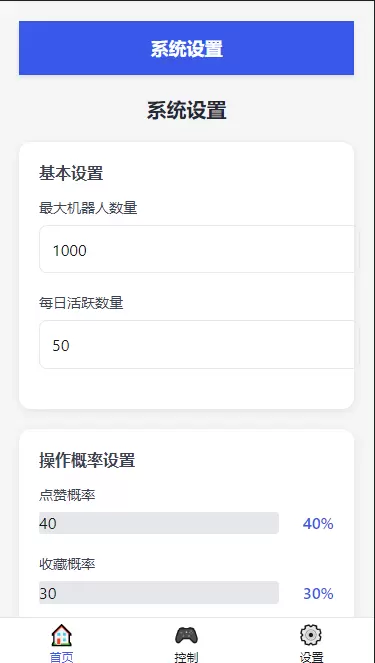Select the 操作概率设置 section title
Screen dimensions: 375x663
(x=87, y=460)
